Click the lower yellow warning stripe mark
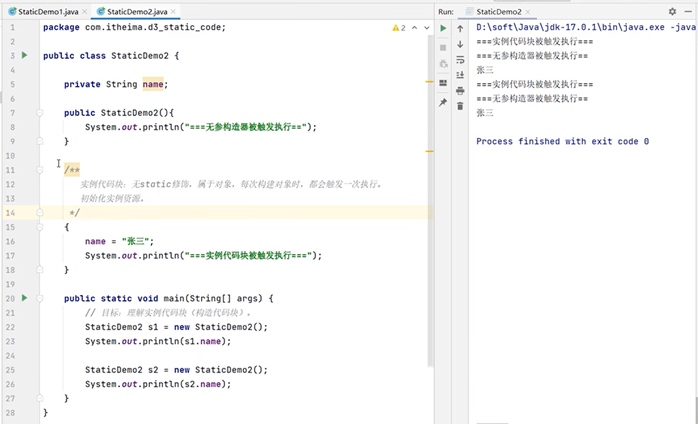 (429, 151)
